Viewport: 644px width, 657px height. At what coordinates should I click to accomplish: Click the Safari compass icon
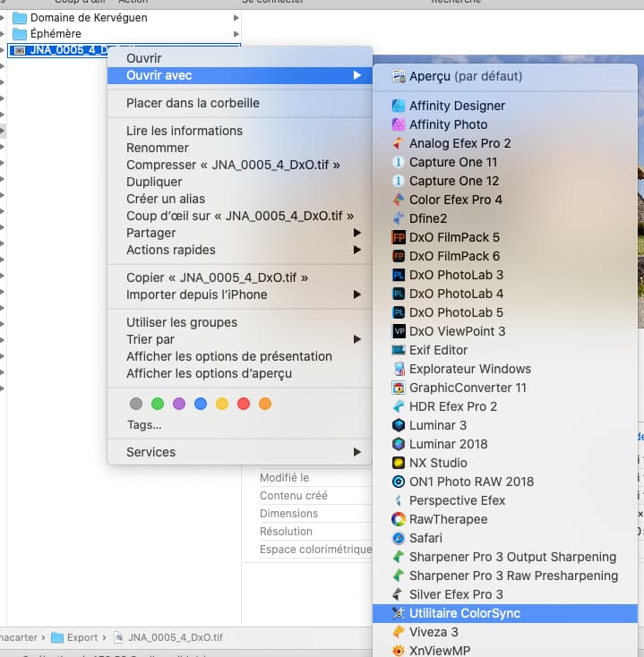pyautogui.click(x=399, y=538)
